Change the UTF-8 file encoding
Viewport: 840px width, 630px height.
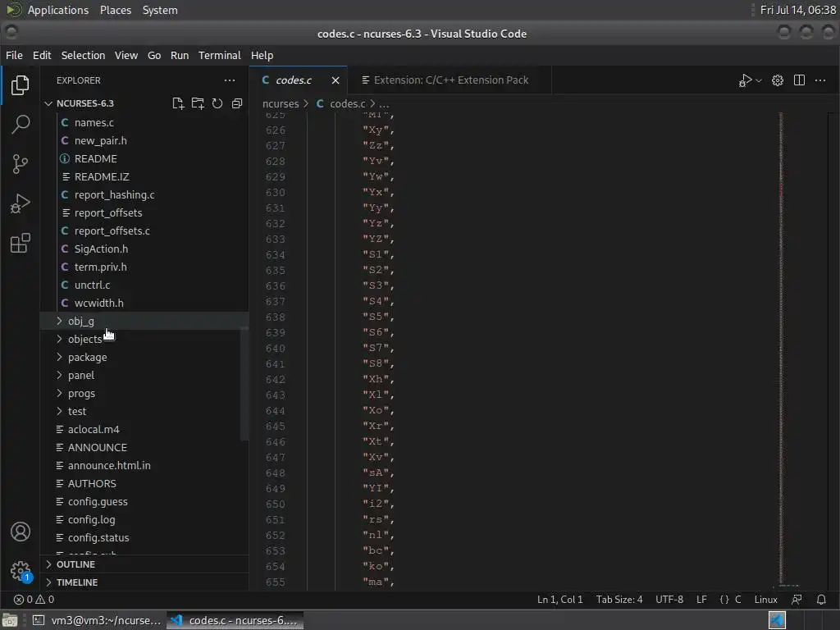tap(669, 600)
